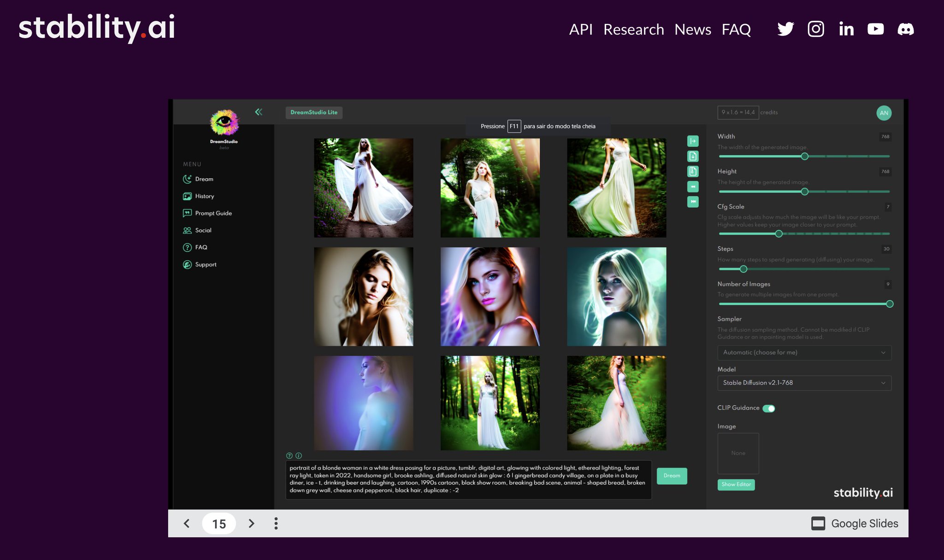The height and width of the screenshot is (560, 944).
Task: Expand the Sampler dropdown
Action: (x=804, y=352)
